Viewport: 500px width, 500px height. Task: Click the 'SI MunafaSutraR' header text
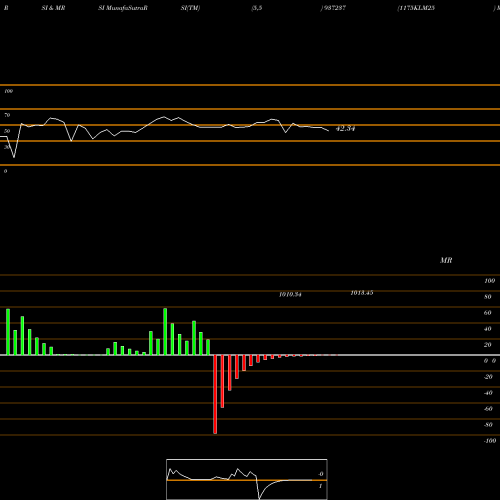tap(123, 8)
